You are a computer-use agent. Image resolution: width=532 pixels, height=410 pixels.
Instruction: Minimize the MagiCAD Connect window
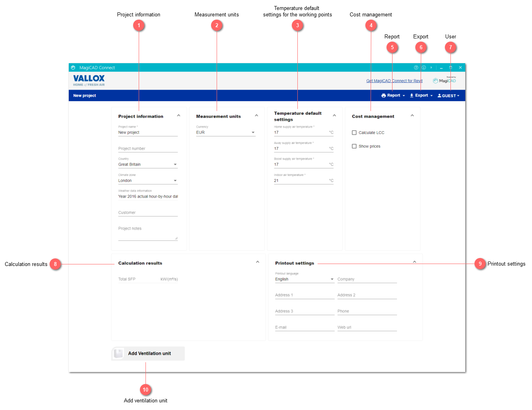tap(441, 68)
